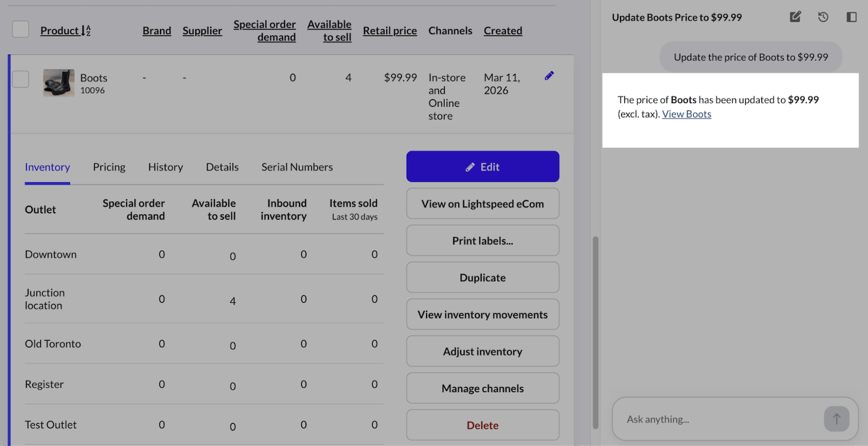Sort by Supplier column header

[x=202, y=30]
